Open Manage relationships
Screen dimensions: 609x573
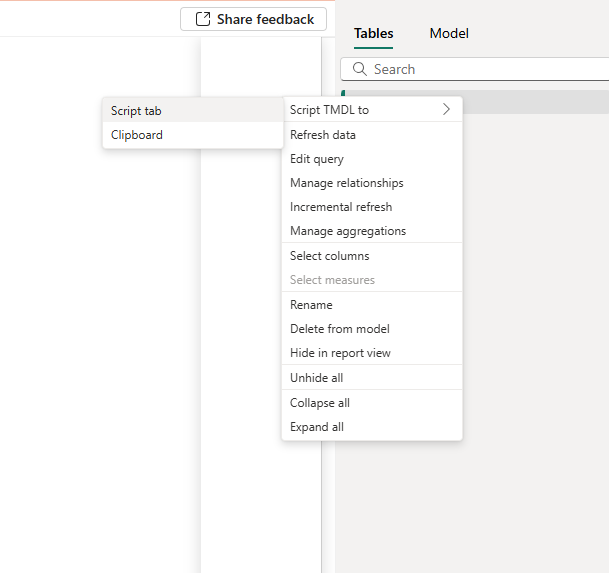pyautogui.click(x=372, y=183)
